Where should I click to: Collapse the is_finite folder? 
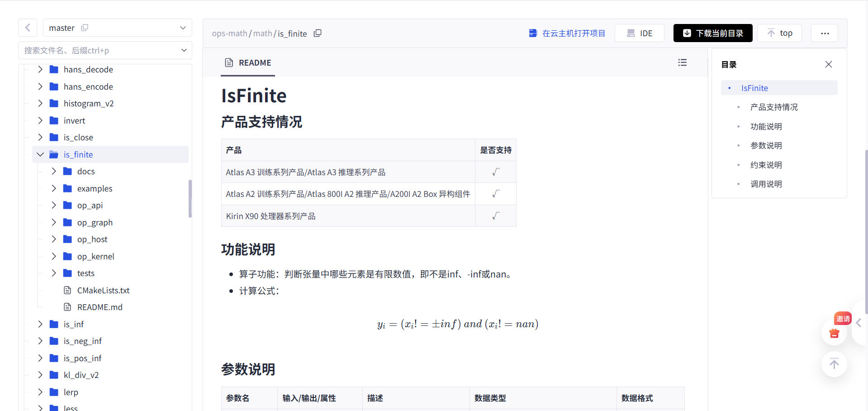click(x=40, y=154)
